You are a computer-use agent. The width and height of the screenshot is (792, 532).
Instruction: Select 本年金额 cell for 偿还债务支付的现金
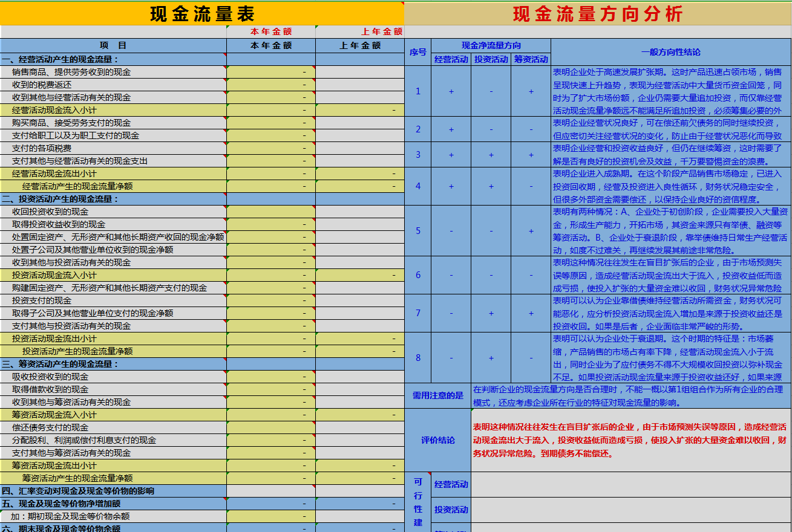click(271, 427)
